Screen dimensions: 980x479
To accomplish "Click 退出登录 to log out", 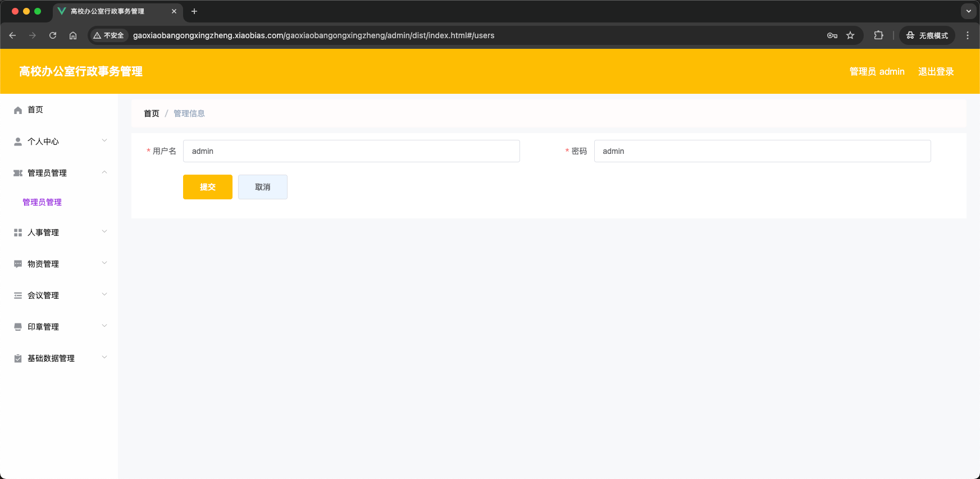I will point(936,71).
